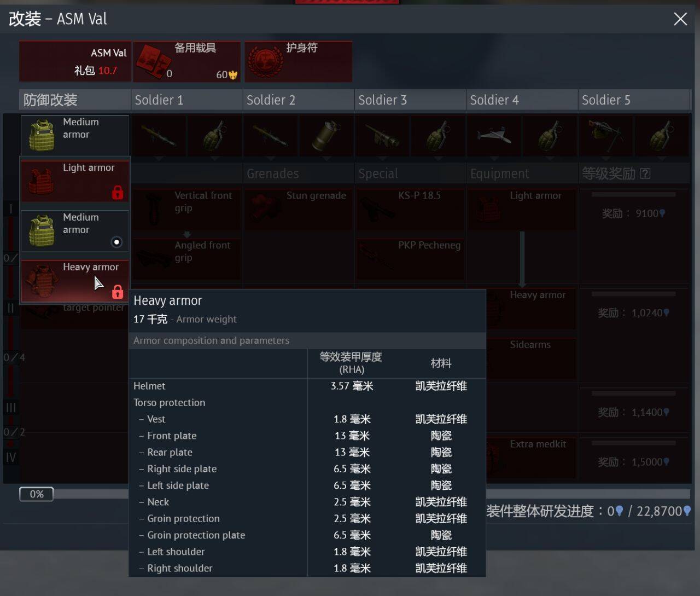Click the red lock on Light armor option
Image resolution: width=700 pixels, height=596 pixels.
(117, 193)
